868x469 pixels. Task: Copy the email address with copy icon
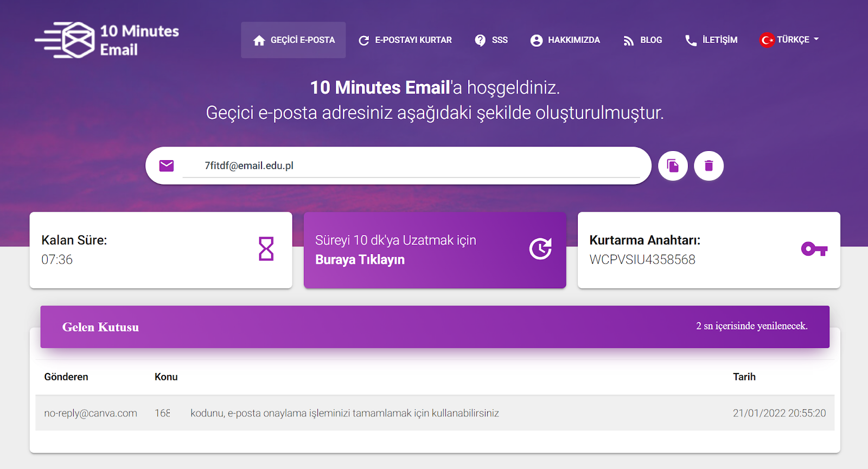tap(673, 166)
